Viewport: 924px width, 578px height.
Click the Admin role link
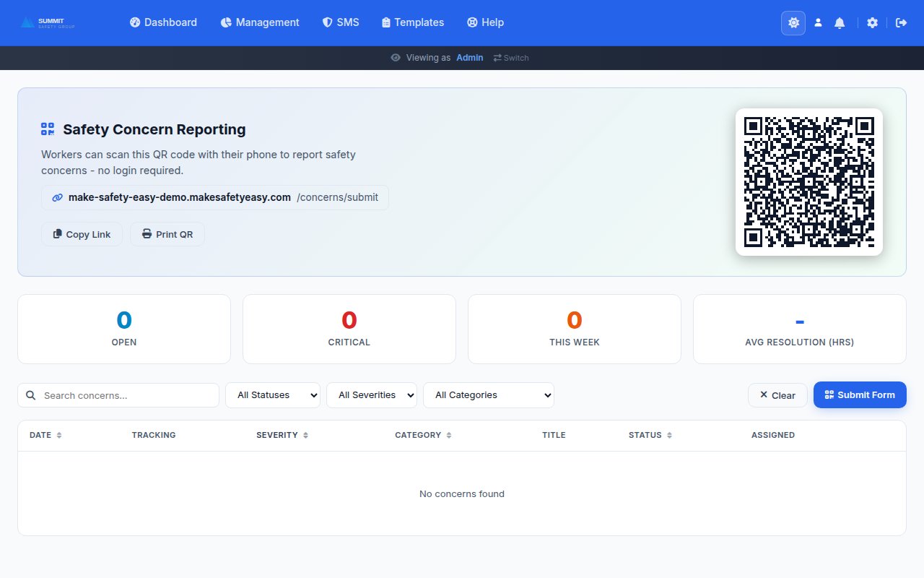(x=470, y=58)
